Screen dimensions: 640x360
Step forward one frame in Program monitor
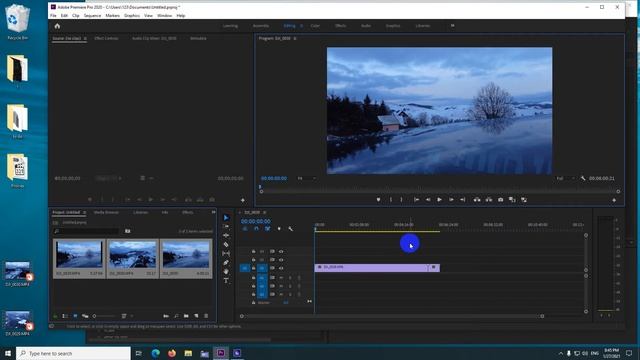point(451,200)
